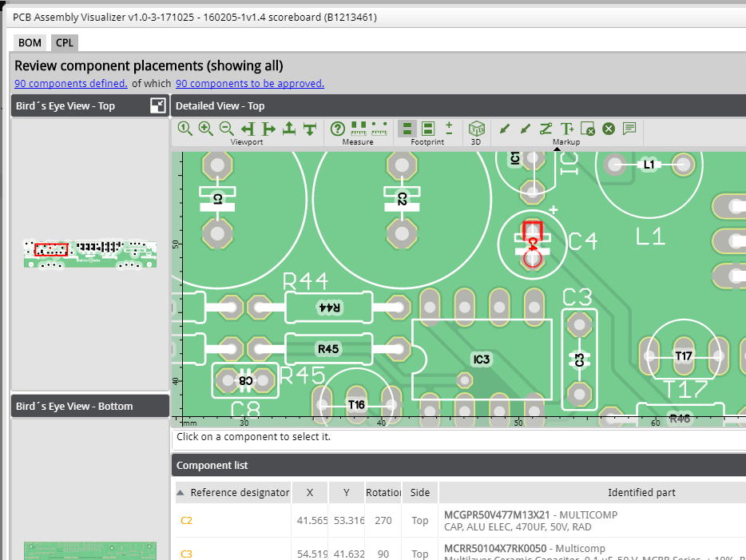Open the 3D board view
Viewport: 746px width, 560px height.
pos(476,128)
